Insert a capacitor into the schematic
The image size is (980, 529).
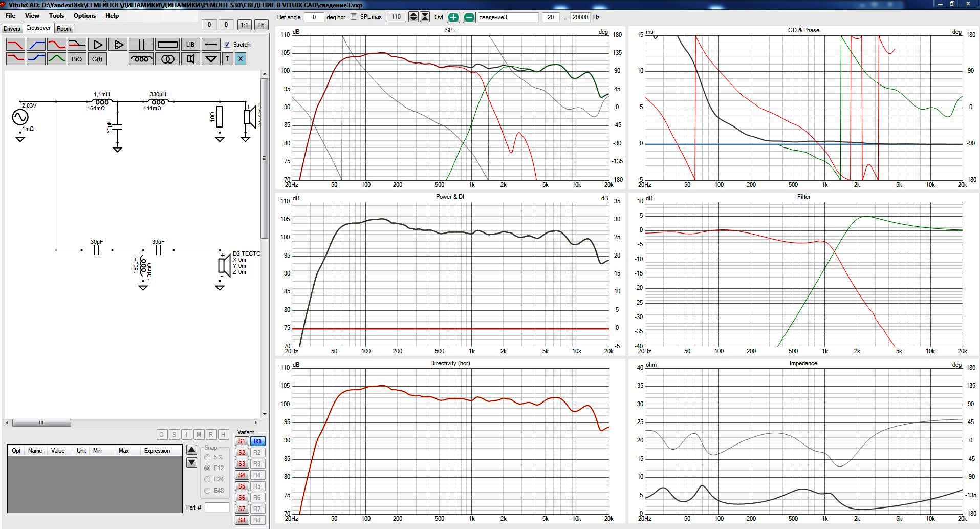(141, 45)
